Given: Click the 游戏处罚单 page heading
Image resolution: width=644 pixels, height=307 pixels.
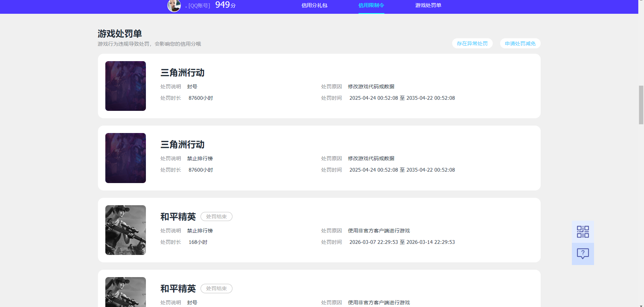Looking at the screenshot, I should [x=120, y=34].
